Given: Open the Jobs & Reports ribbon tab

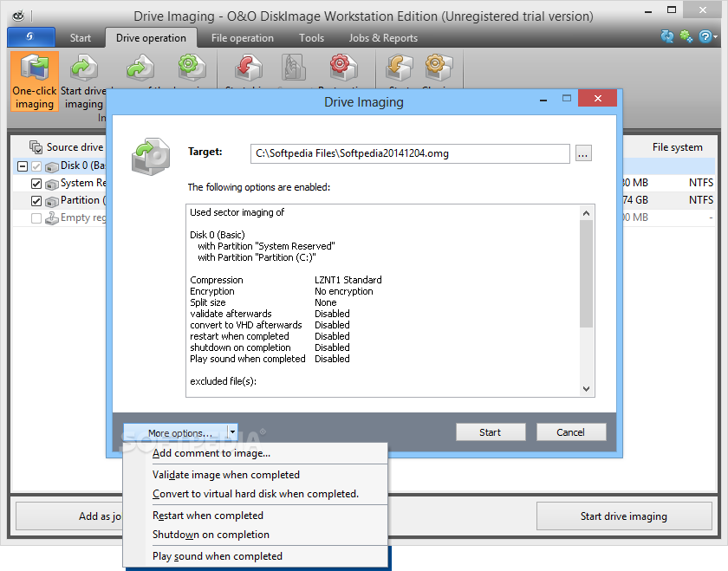Looking at the screenshot, I should pos(383,38).
